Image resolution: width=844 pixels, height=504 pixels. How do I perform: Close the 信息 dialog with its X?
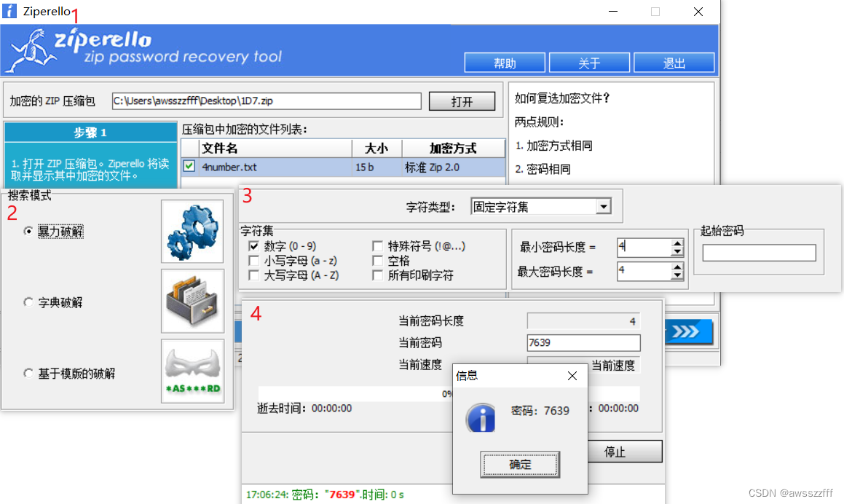point(572,376)
